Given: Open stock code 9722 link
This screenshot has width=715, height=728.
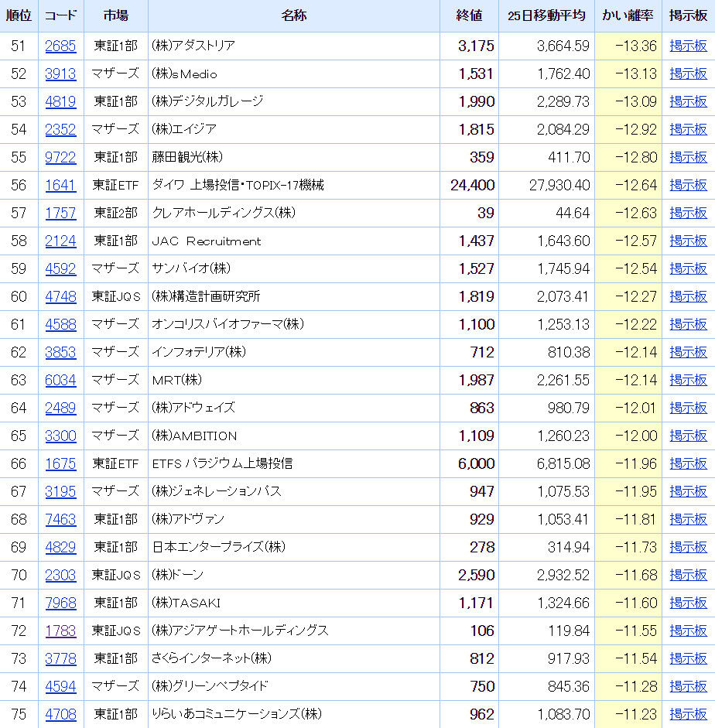Looking at the screenshot, I should coord(60,157).
